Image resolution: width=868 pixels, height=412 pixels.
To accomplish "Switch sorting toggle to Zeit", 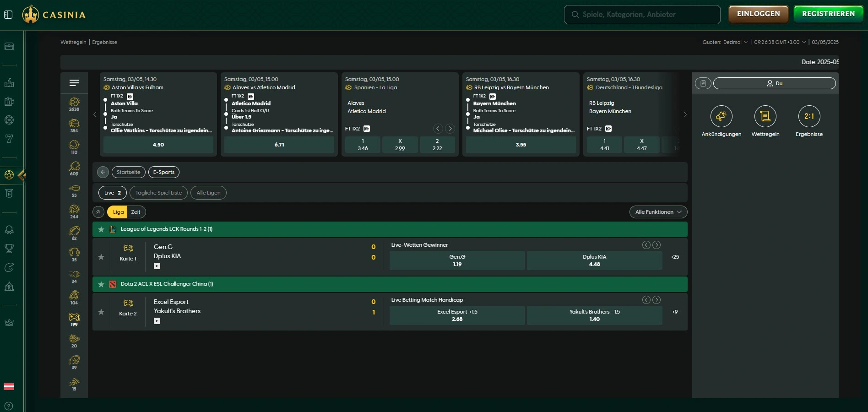I will coord(136,212).
